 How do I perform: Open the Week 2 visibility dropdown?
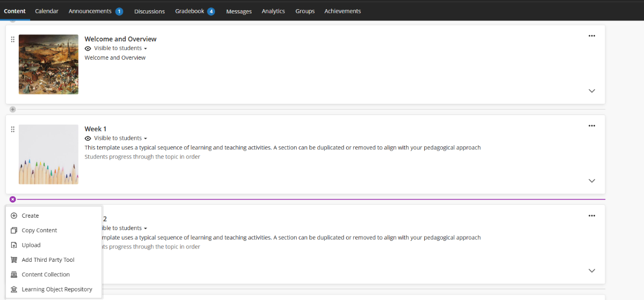125,228
